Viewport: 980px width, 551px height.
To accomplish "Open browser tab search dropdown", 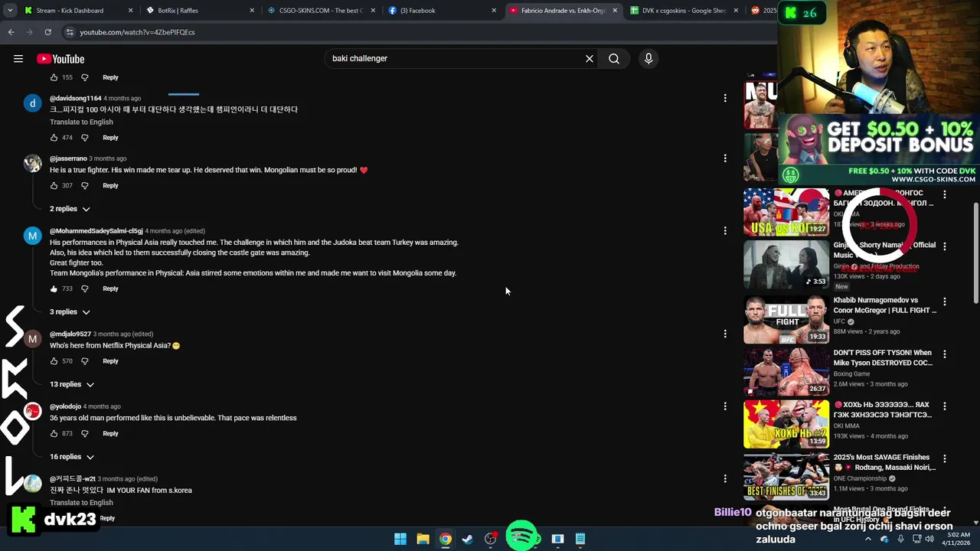I will (x=9, y=11).
